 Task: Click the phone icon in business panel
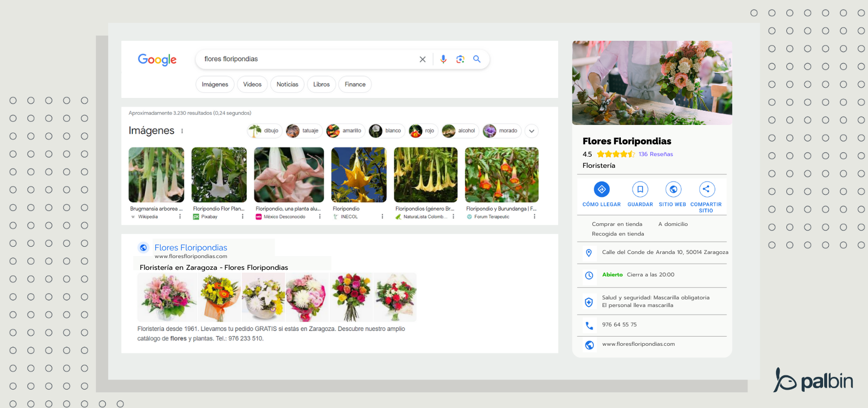(x=589, y=325)
